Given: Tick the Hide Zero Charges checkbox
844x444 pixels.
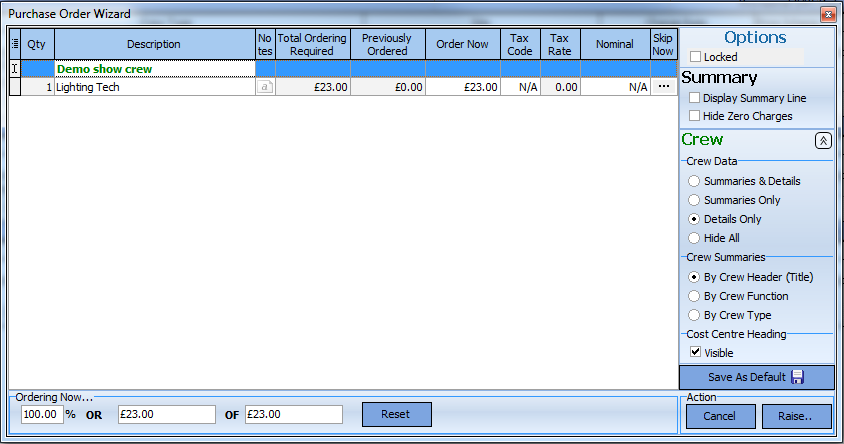Looking at the screenshot, I should (x=695, y=116).
